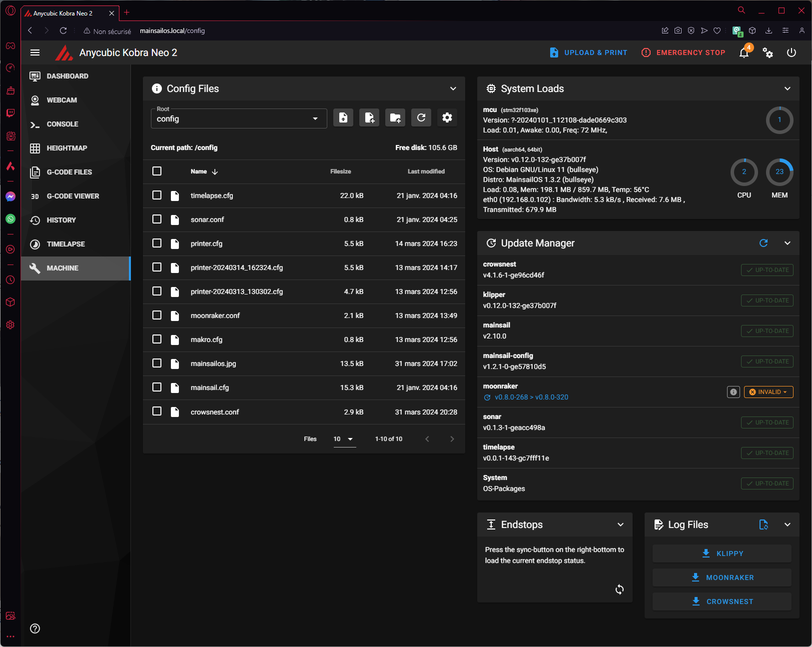812x647 pixels.
Task: Download the Crowsnest log
Action: click(x=722, y=601)
